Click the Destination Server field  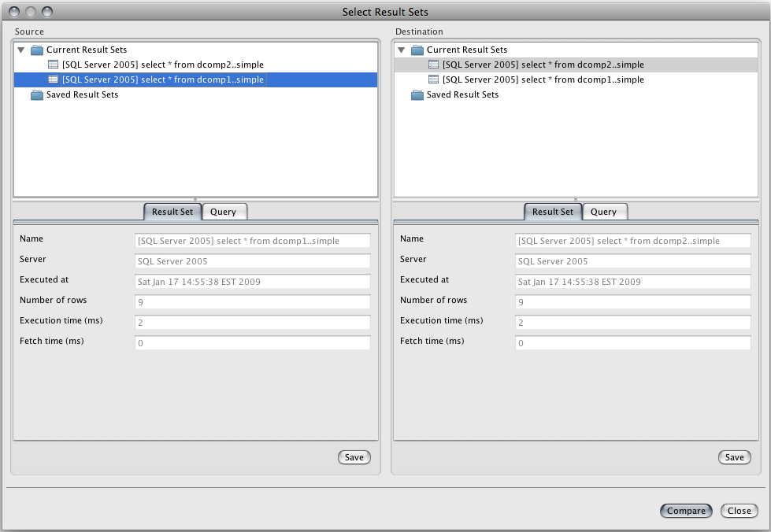coord(633,261)
